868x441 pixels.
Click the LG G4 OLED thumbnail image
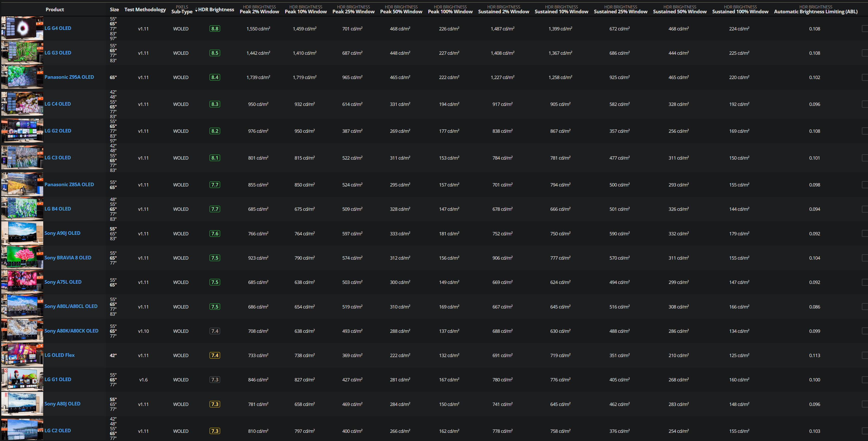pyautogui.click(x=22, y=29)
